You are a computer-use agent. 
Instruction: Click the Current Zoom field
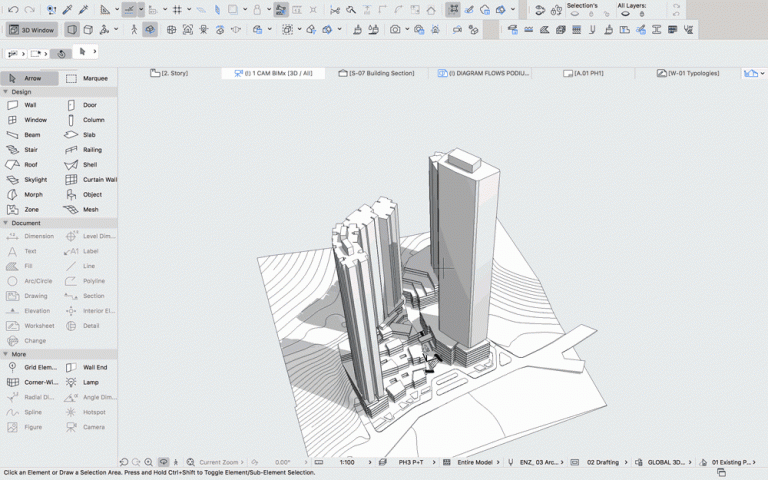(218, 462)
